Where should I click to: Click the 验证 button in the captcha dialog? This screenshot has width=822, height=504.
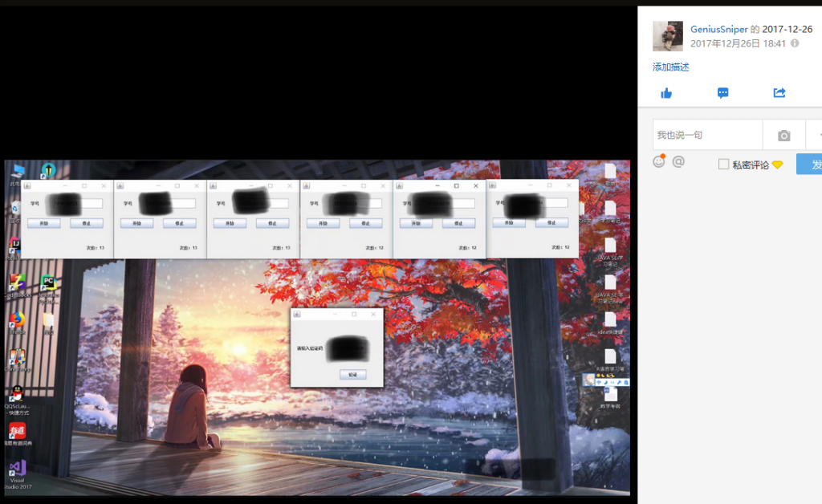353,375
